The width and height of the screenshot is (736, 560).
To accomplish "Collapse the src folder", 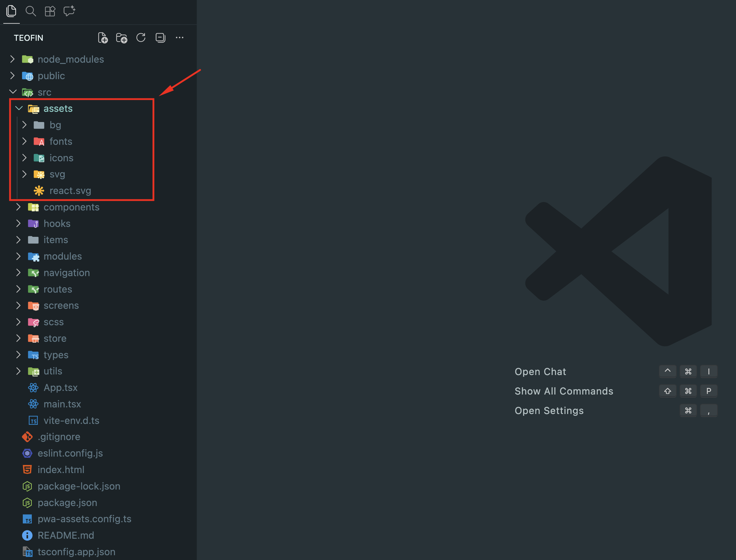I will (13, 92).
